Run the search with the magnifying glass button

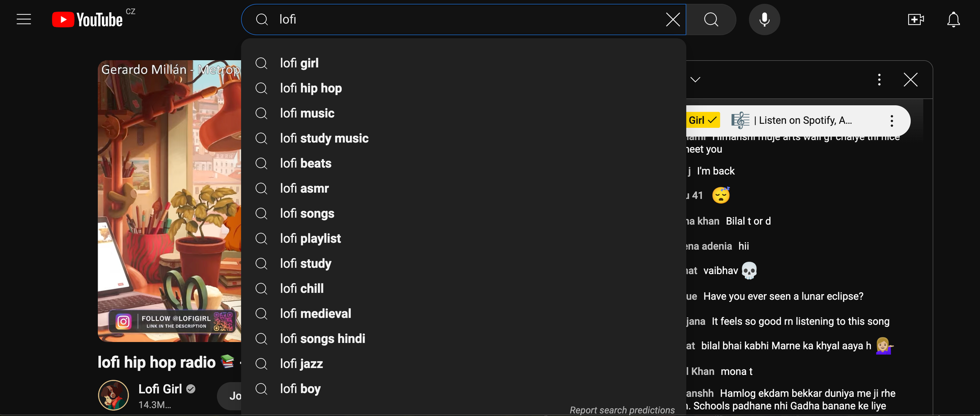pos(710,19)
